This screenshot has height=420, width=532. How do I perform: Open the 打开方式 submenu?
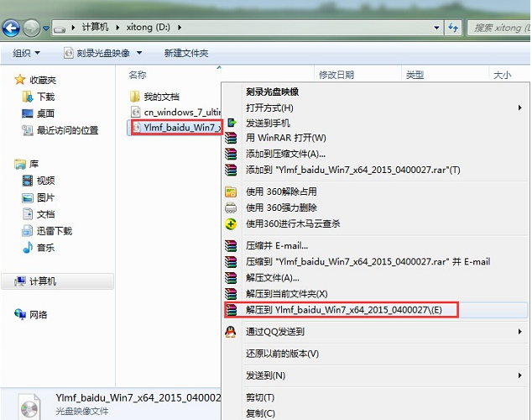tap(269, 108)
